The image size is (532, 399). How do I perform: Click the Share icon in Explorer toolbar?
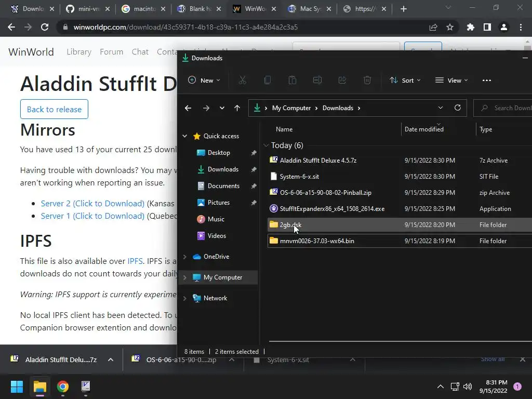[342, 81]
